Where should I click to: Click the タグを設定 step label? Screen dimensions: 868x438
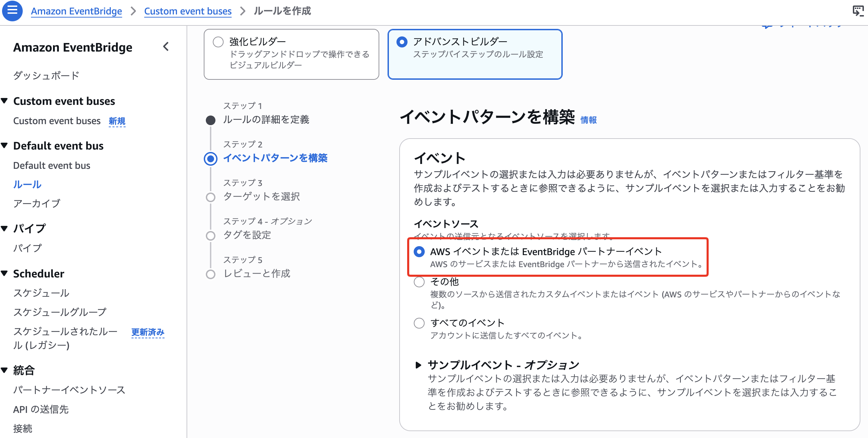coord(247,235)
